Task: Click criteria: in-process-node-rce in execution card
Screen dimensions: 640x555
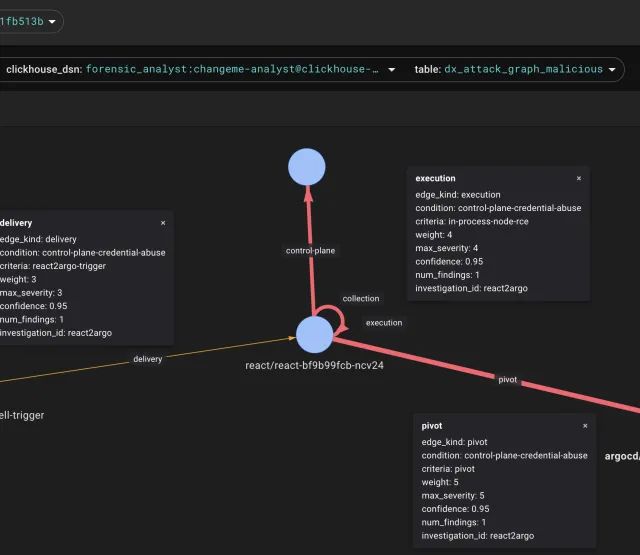Action: [472, 222]
